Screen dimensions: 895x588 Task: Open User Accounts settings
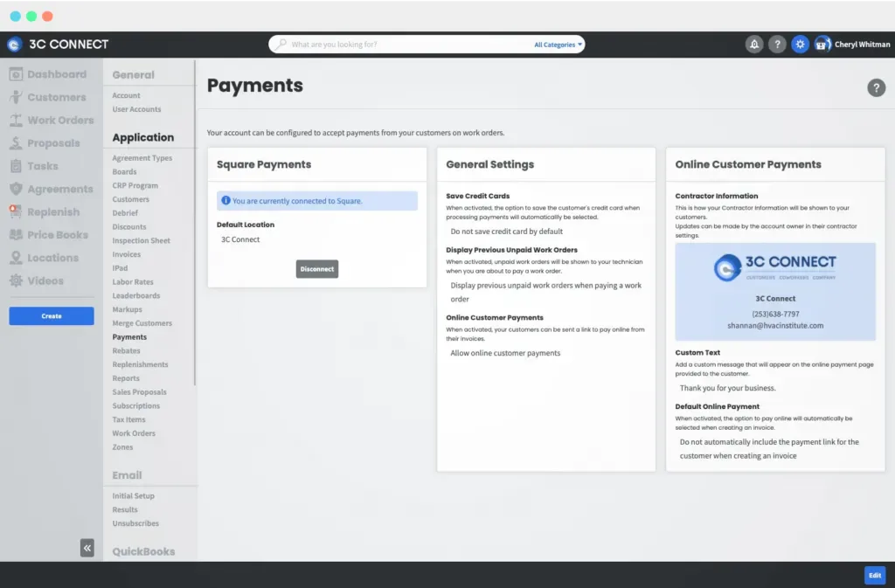click(x=136, y=109)
